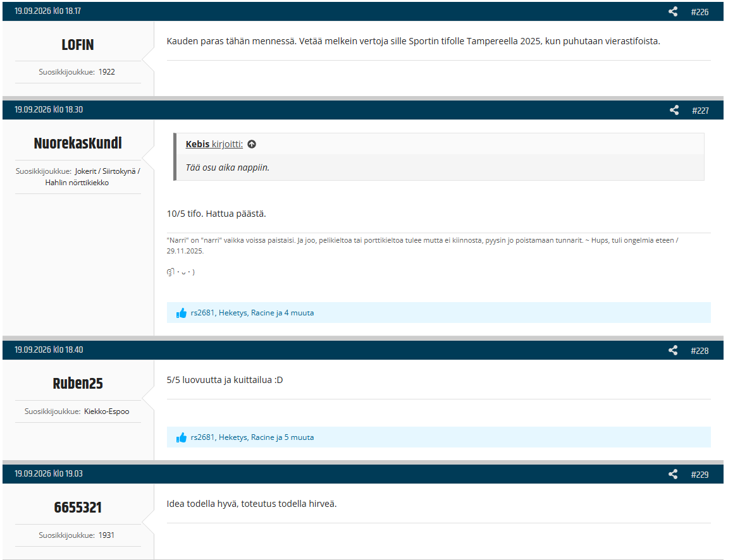740x560 pixels.
Task: Open permalink #228
Action: (700, 351)
